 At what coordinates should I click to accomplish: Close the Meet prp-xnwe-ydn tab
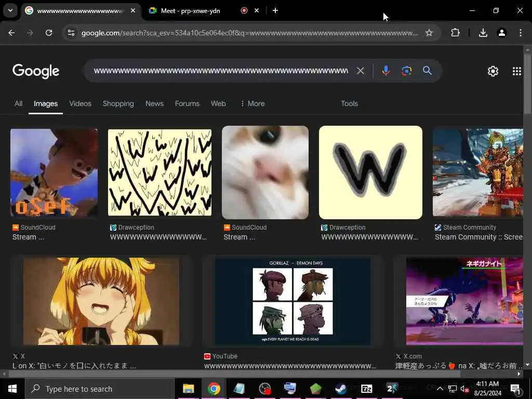[x=257, y=10]
